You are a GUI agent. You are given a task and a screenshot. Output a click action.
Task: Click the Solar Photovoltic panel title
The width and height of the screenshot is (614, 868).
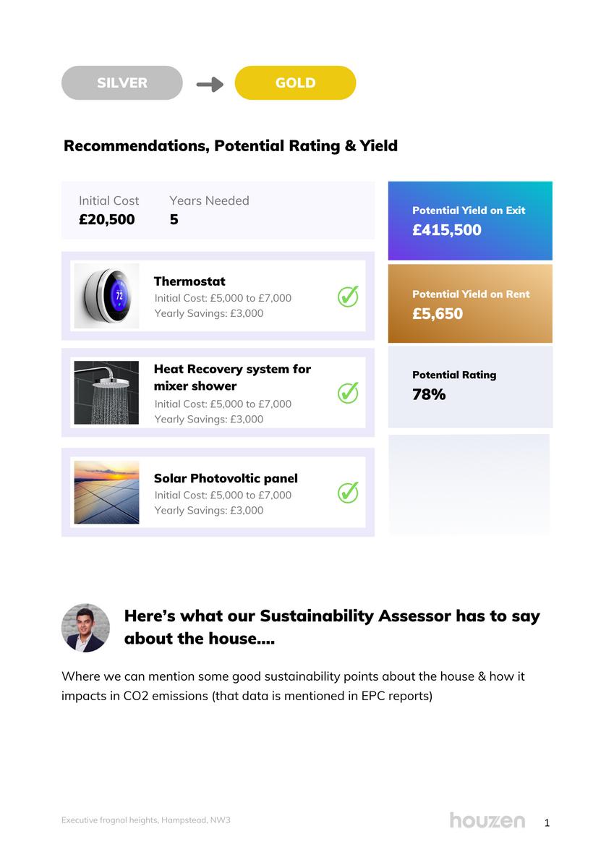click(x=226, y=478)
